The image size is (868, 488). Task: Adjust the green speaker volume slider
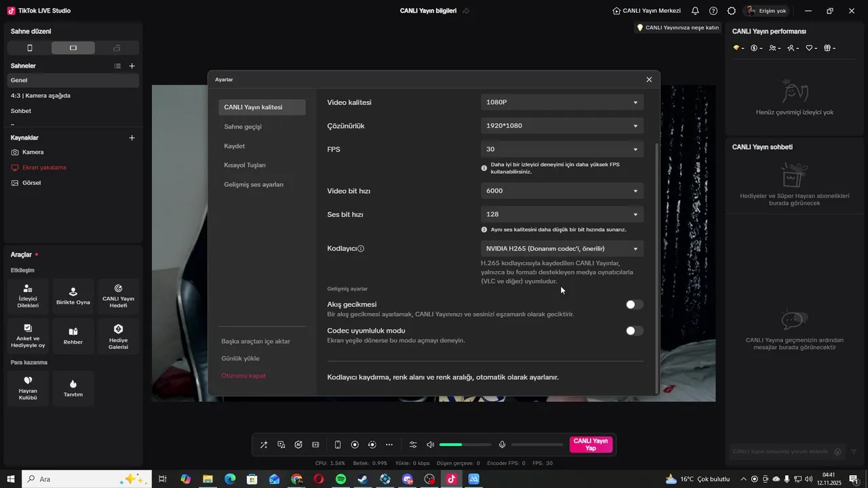pyautogui.click(x=465, y=445)
